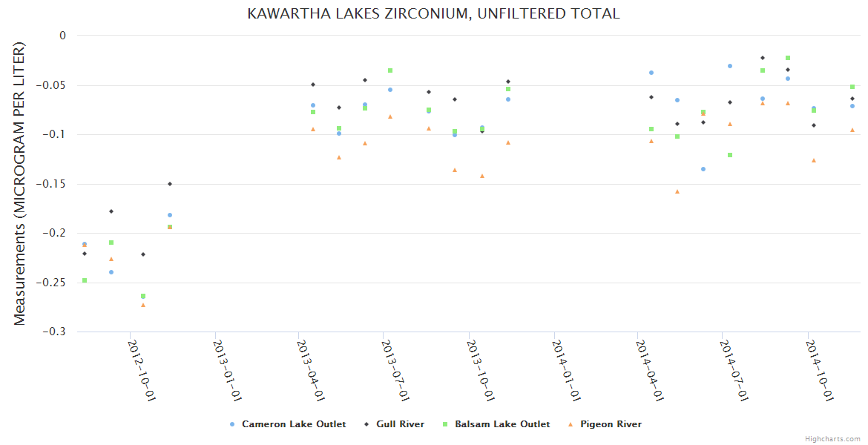Click the -0.15 y-axis tick label
Image resolution: width=868 pixels, height=445 pixels.
point(51,184)
